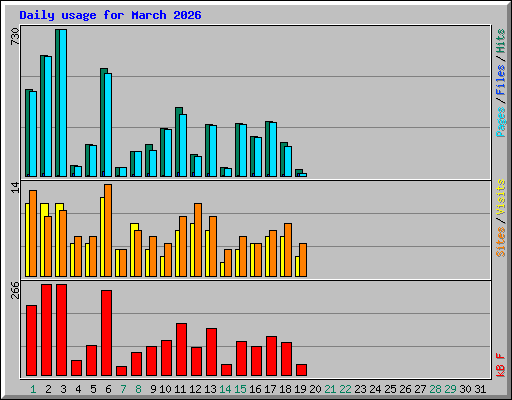
Task: Click the 730 value on the hits axis
Action: pyautogui.click(x=15, y=37)
